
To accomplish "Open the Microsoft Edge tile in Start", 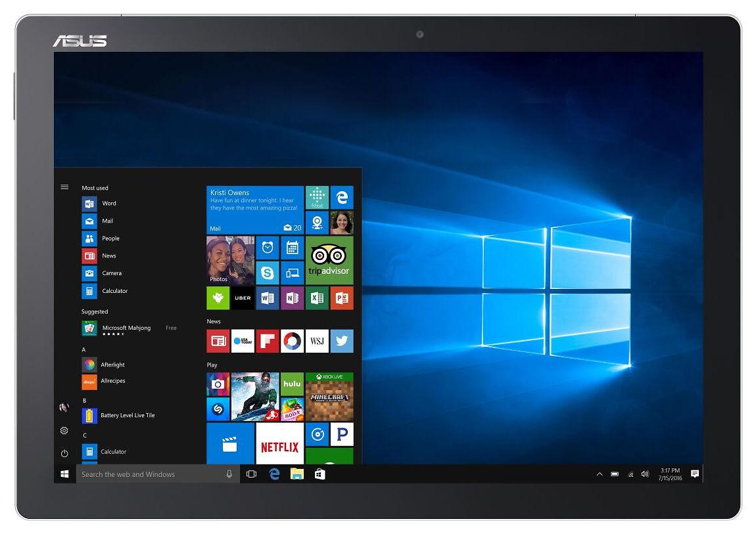I will click(x=342, y=198).
